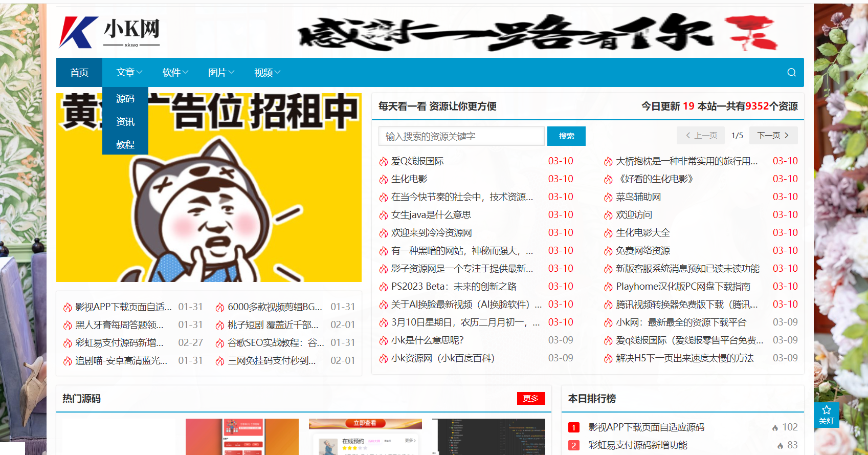Open article 爱q线报国际(爱线报零售平台免费
Viewport: 868px width, 455px height.
click(x=689, y=340)
